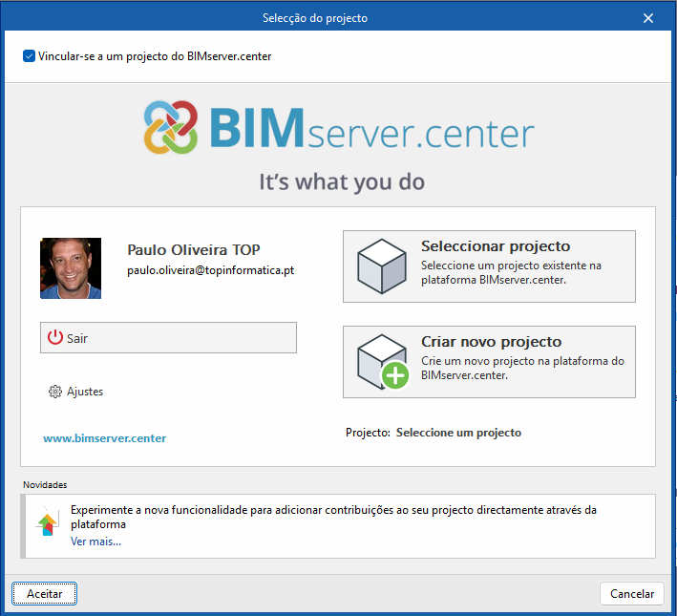Click the BIMserver.center colorful knot logo
The width and height of the screenshot is (677, 616).
pos(171,127)
